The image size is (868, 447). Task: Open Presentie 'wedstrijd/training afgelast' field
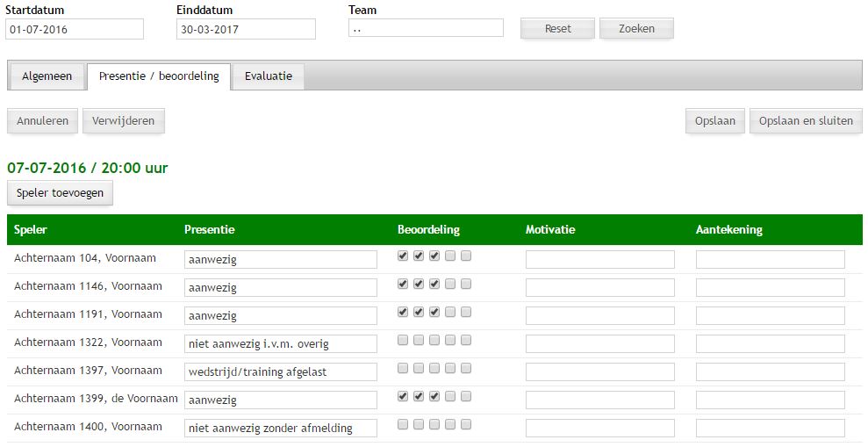(x=281, y=371)
